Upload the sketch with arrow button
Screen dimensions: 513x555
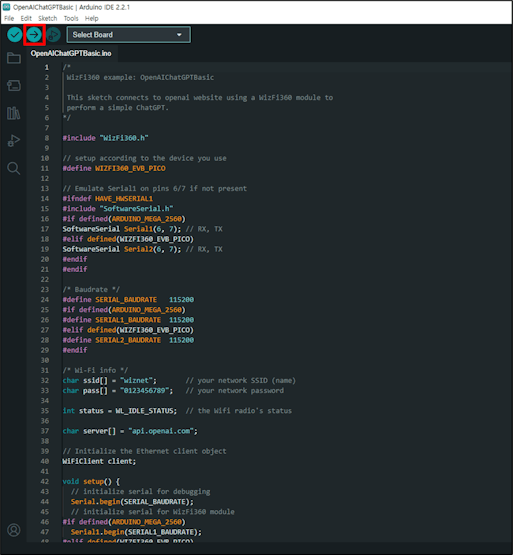[x=34, y=35]
